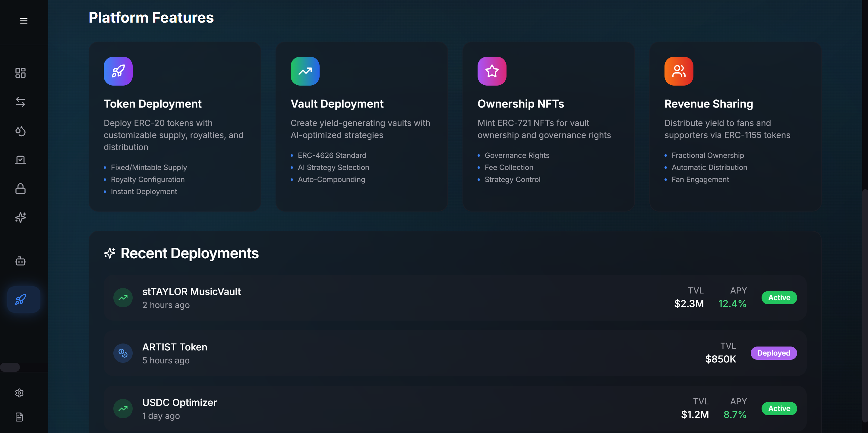Screen dimensions: 868x433
Task: Select the padlock icon in the sidebar
Action: [20, 189]
